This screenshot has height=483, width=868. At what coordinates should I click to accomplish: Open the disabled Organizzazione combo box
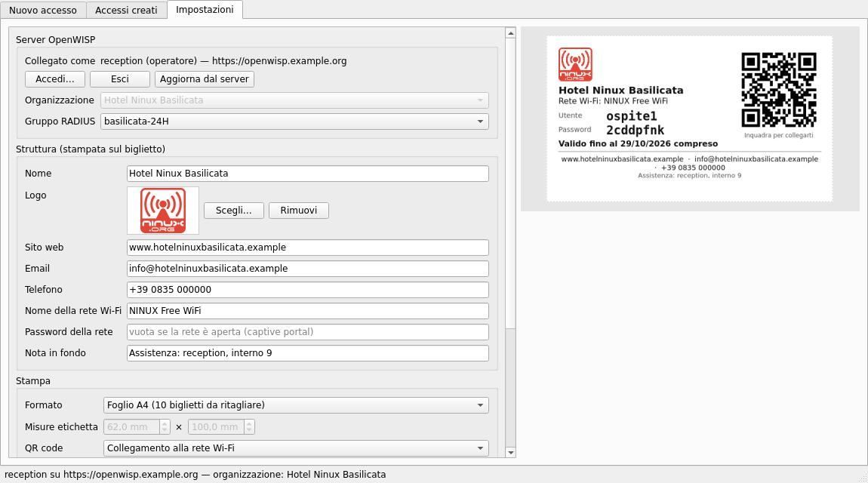(x=294, y=100)
